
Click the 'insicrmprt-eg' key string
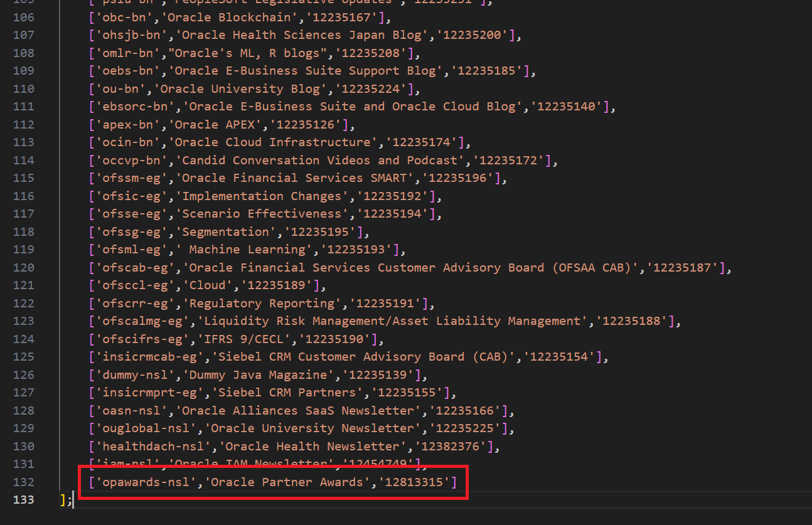click(149, 393)
